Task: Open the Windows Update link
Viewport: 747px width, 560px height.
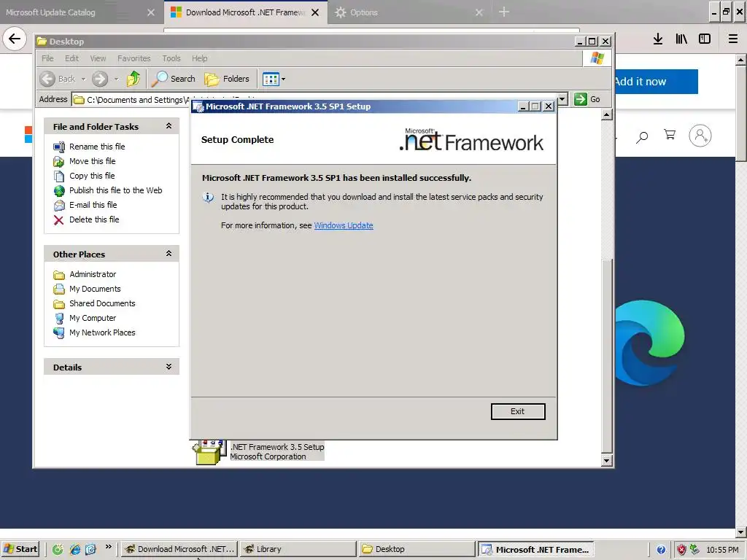Action: tap(344, 225)
